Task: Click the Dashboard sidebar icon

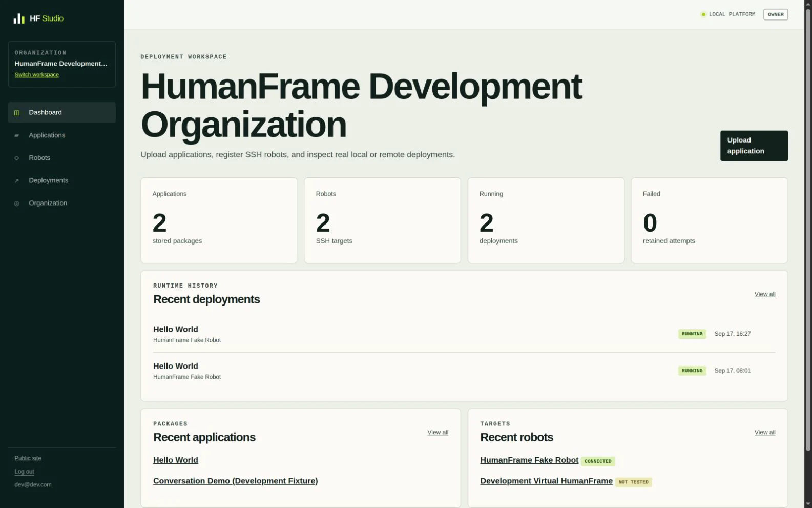Action: (x=17, y=113)
